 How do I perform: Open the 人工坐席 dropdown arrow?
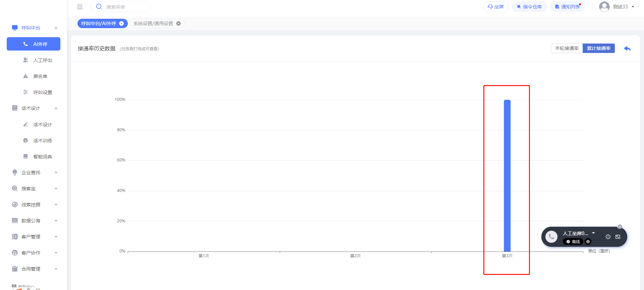pos(593,233)
